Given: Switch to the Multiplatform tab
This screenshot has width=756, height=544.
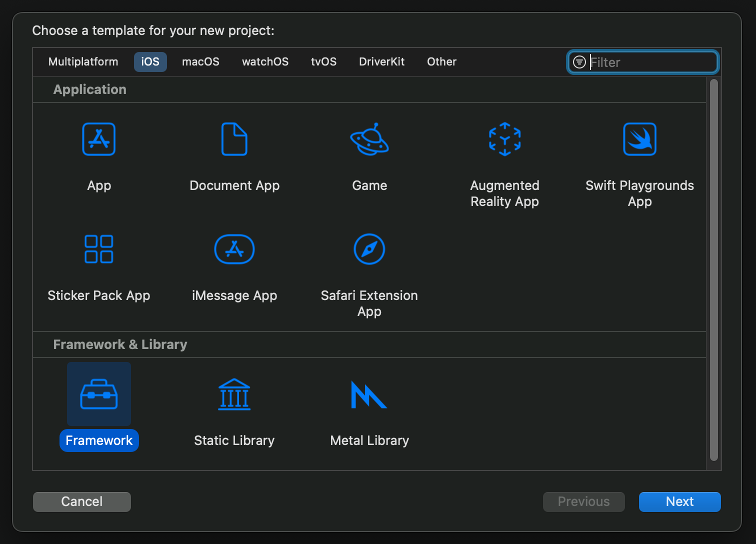Looking at the screenshot, I should point(83,62).
